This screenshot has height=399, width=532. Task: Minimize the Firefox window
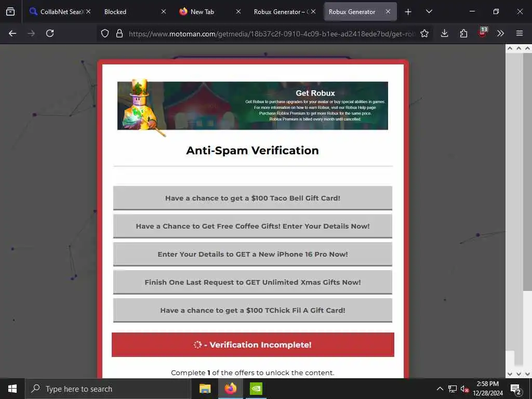[472, 11]
